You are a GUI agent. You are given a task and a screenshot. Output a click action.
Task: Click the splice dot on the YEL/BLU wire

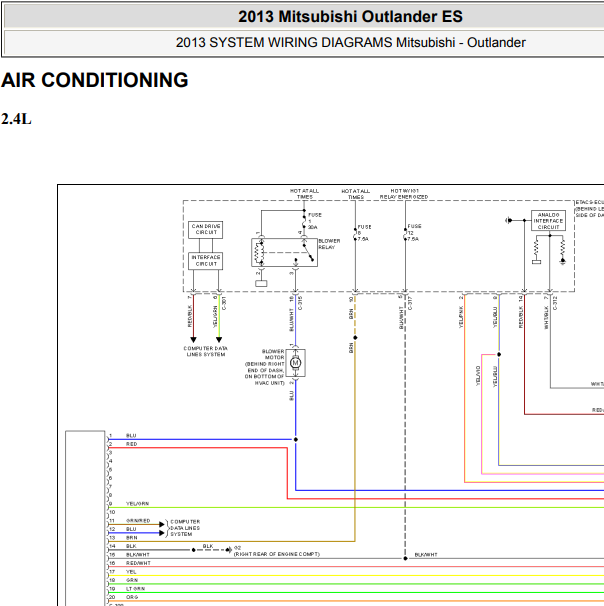tap(499, 354)
